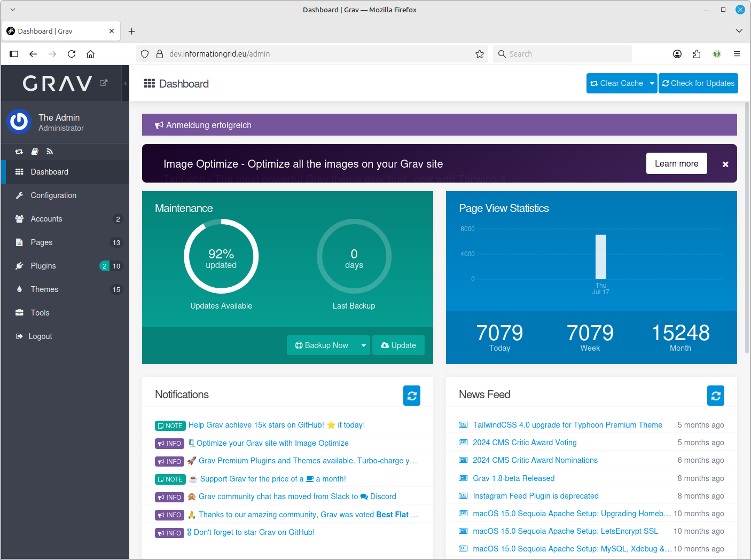
Task: Go to Pages in the sidebar
Action: (x=42, y=242)
